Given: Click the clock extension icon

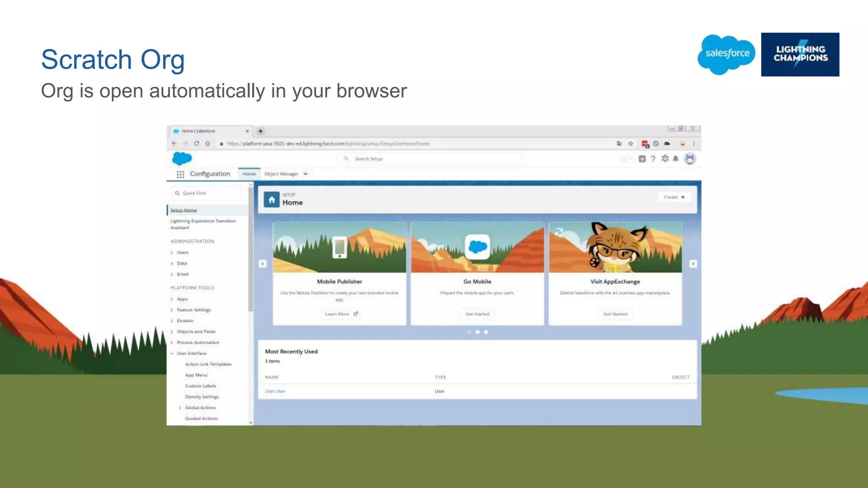Looking at the screenshot, I should tap(656, 144).
